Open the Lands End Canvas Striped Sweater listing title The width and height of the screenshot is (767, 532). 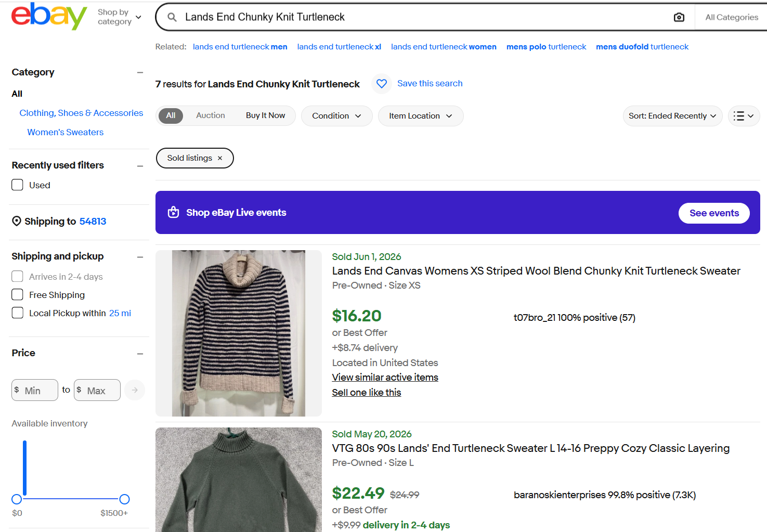(536, 271)
